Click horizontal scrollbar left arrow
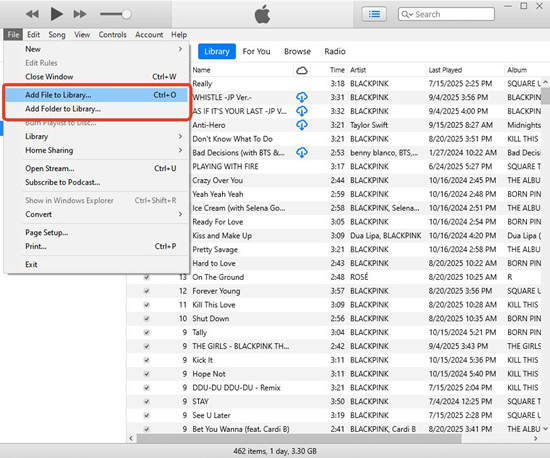The height and width of the screenshot is (458, 550). click(x=131, y=438)
